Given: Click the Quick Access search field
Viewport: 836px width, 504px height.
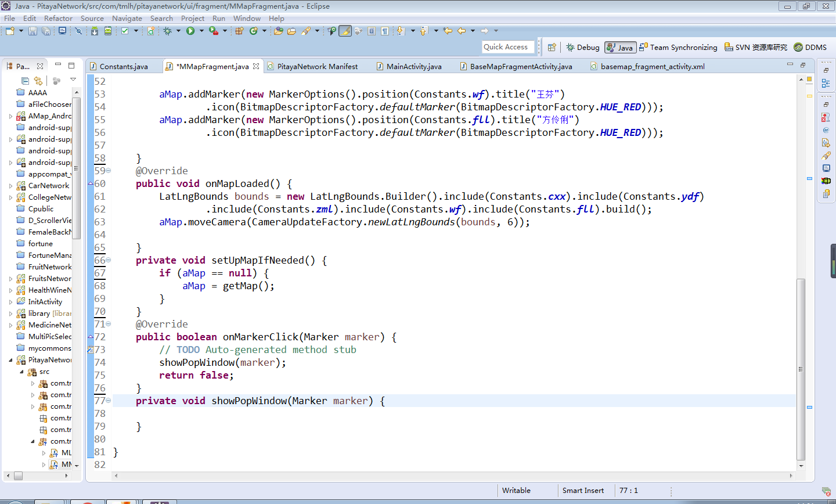Looking at the screenshot, I should click(508, 47).
